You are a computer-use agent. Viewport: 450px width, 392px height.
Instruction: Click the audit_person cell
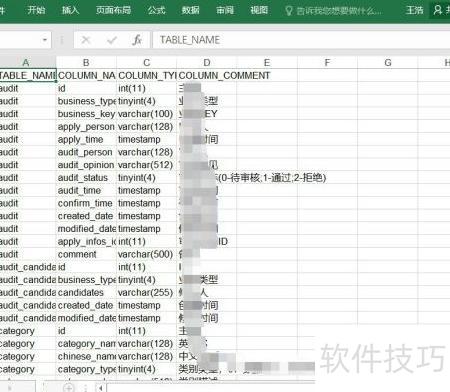point(87,152)
